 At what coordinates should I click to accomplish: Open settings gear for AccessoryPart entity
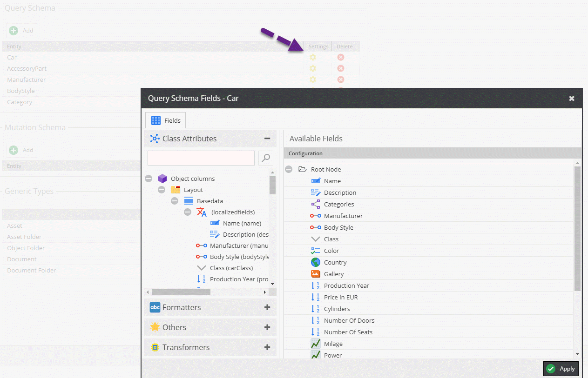[313, 68]
